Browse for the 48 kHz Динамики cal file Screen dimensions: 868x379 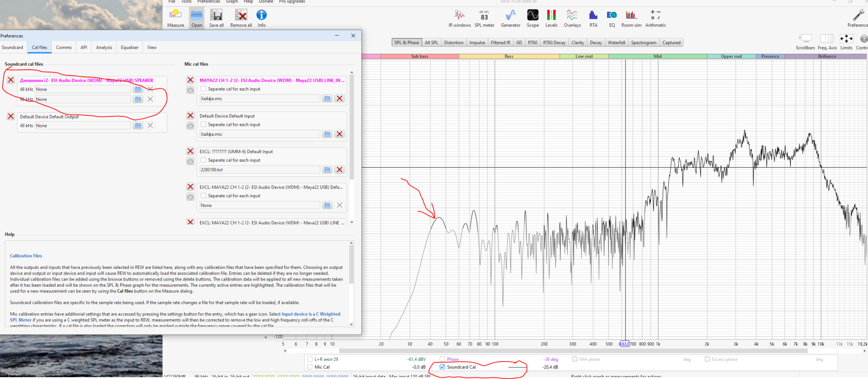(138, 89)
